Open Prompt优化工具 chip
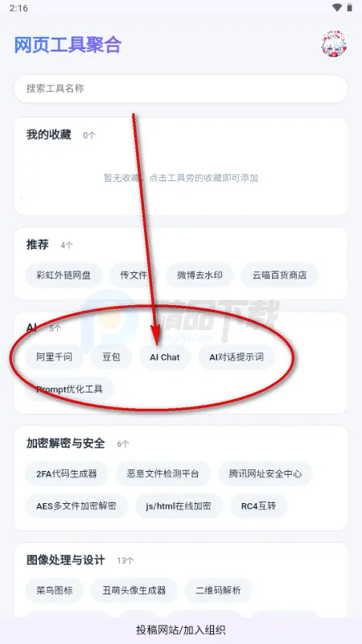 pyautogui.click(x=69, y=389)
